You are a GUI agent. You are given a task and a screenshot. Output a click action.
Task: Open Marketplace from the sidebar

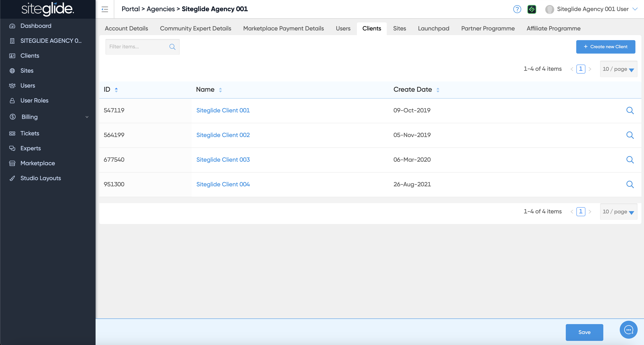point(38,163)
